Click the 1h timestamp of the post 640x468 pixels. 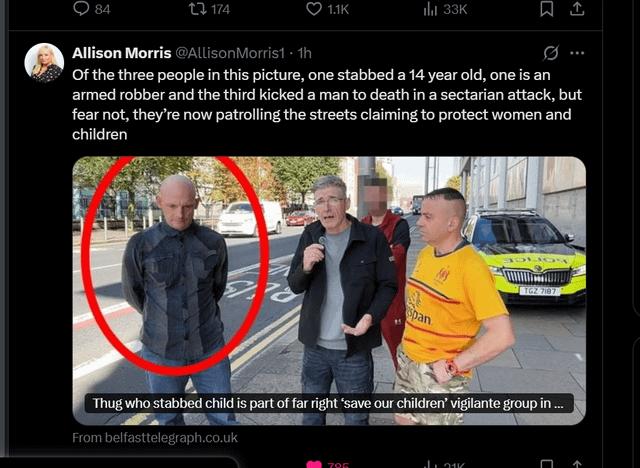(x=304, y=53)
